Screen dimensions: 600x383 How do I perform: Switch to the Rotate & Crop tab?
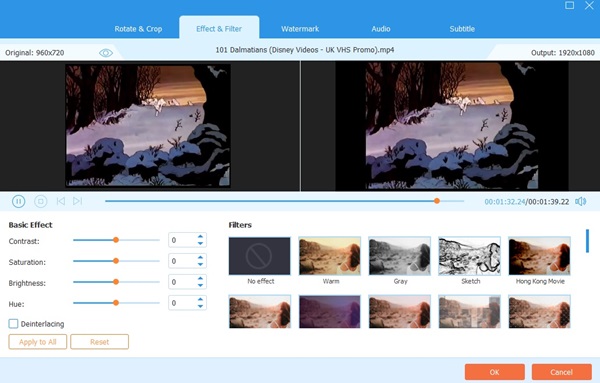point(138,29)
